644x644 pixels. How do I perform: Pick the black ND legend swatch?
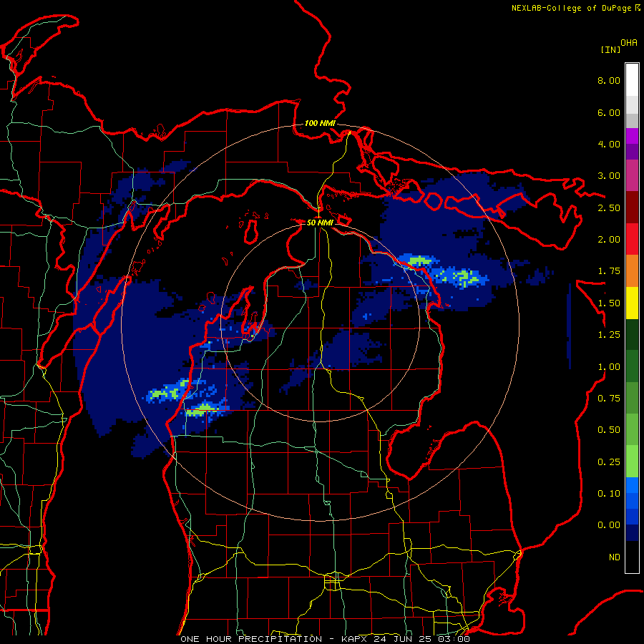632,557
